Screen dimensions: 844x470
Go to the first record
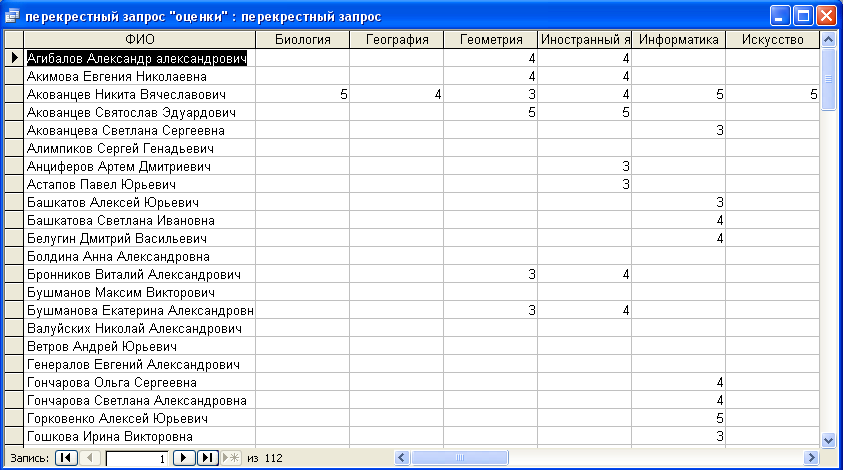coord(66,458)
